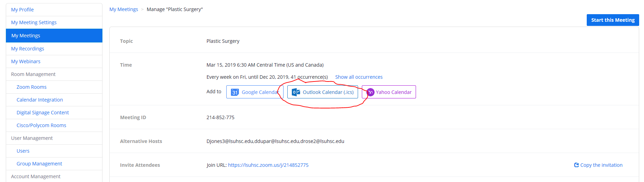This screenshot has height=182, width=644.
Task: Expand the Room Management section
Action: point(33,74)
